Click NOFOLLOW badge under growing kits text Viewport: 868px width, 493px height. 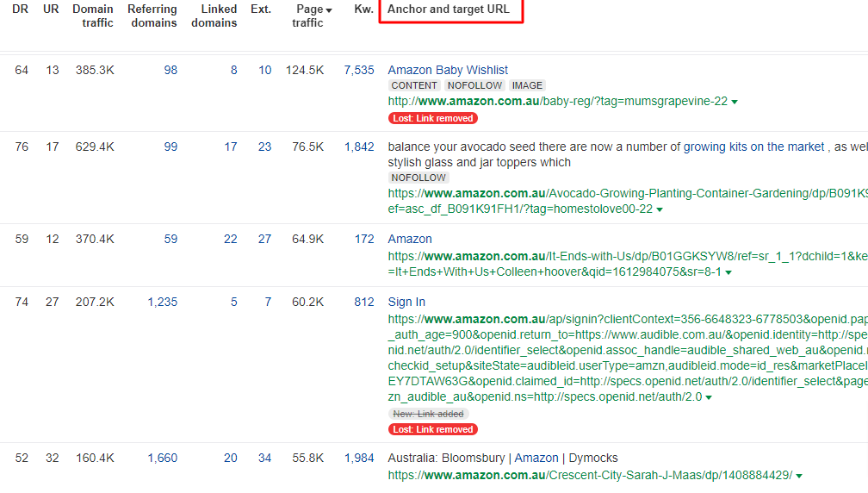[418, 178]
